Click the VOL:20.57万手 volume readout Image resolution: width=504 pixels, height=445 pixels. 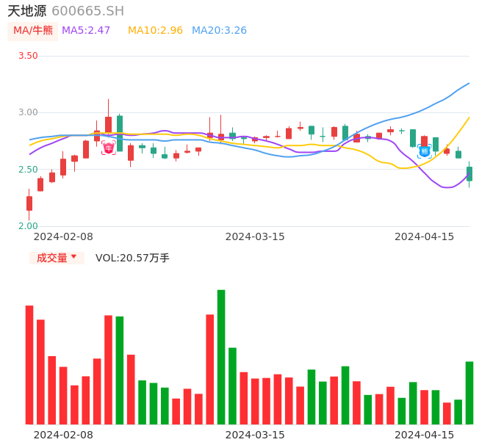click(132, 258)
